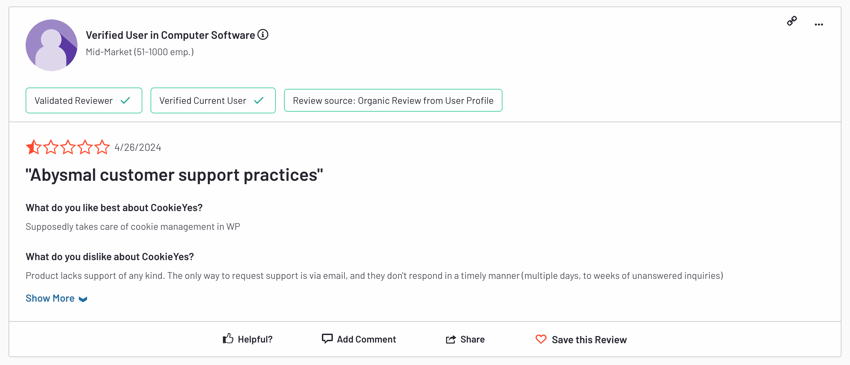850x365 pixels.
Task: Click the Validated Reviewer badge
Action: point(83,100)
